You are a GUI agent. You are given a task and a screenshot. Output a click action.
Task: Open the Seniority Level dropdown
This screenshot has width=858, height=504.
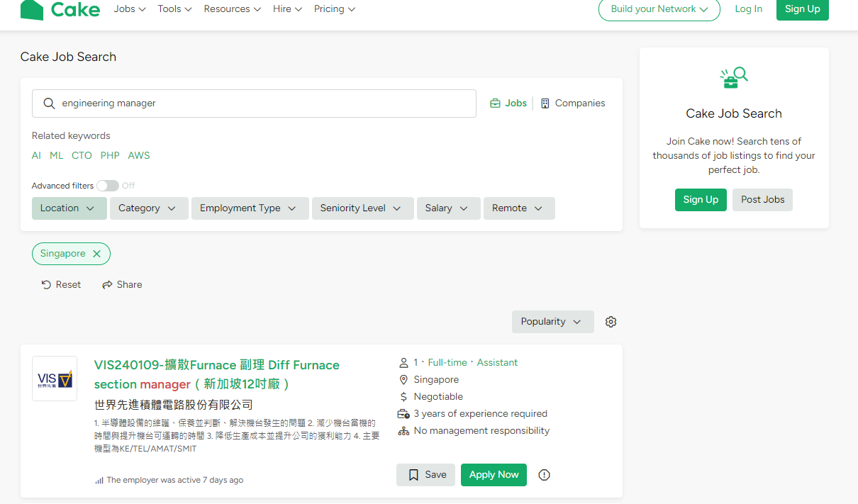click(363, 208)
